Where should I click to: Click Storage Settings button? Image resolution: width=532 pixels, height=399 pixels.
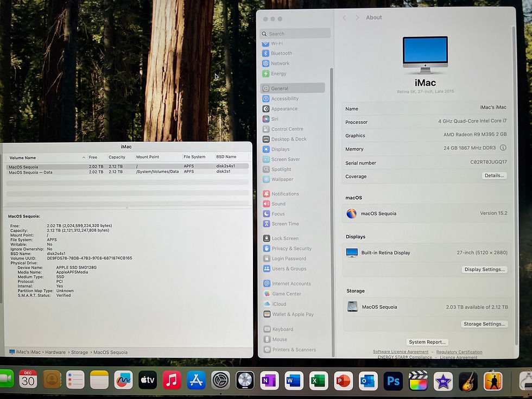[484, 324]
